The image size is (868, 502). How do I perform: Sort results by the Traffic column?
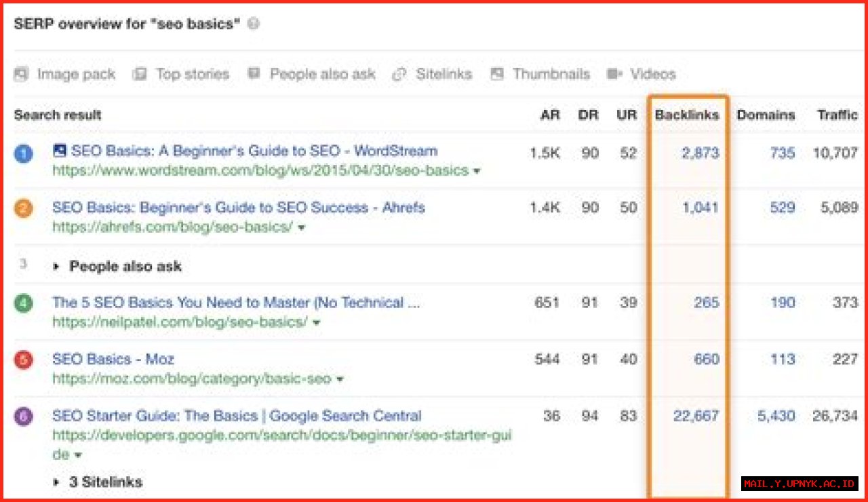click(x=837, y=115)
